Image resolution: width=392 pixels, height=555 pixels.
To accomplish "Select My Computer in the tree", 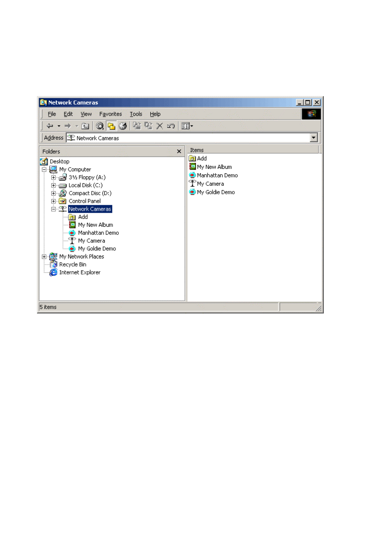I will tap(75, 170).
